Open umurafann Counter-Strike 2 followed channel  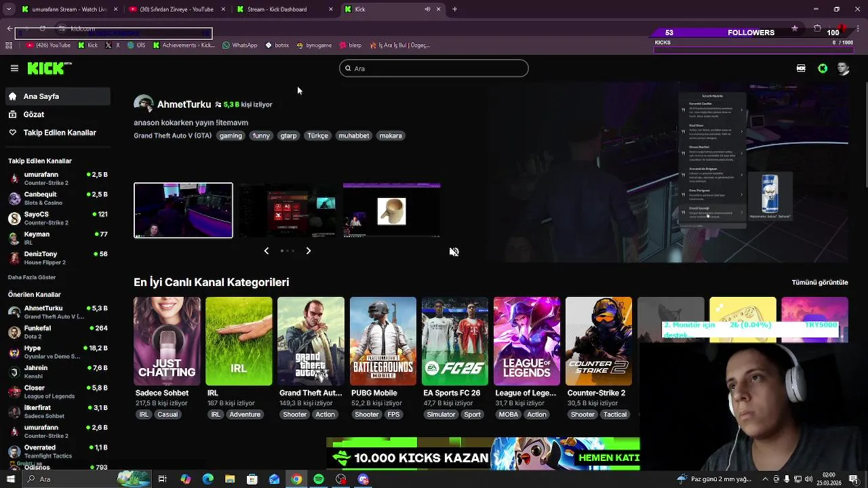58,179
